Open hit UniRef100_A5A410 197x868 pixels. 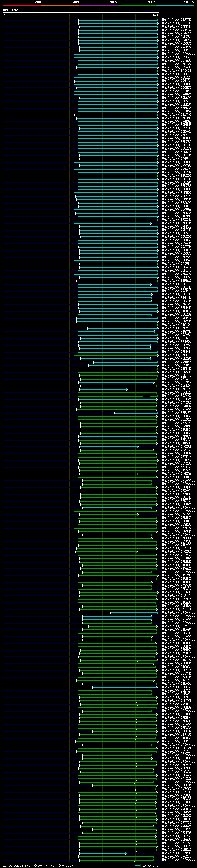click(x=176, y=33)
